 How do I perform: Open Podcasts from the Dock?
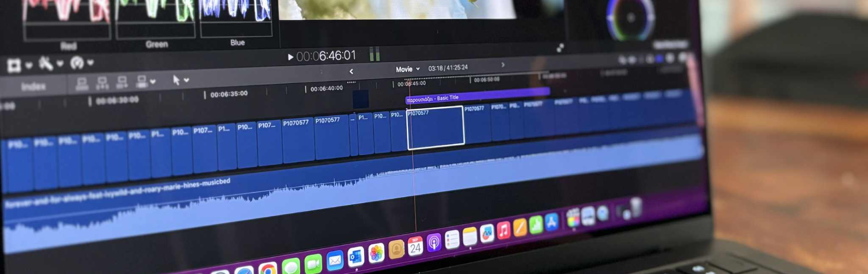434,242
